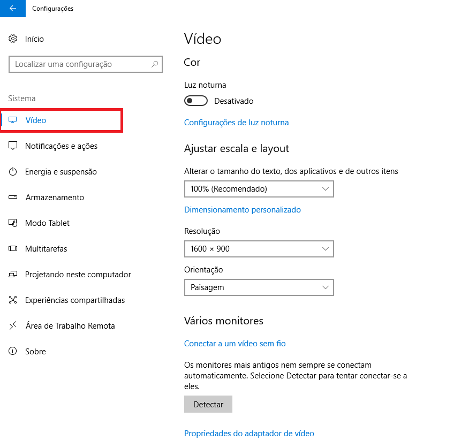Click the Configurações window title
The image size is (476, 448).
click(x=53, y=9)
